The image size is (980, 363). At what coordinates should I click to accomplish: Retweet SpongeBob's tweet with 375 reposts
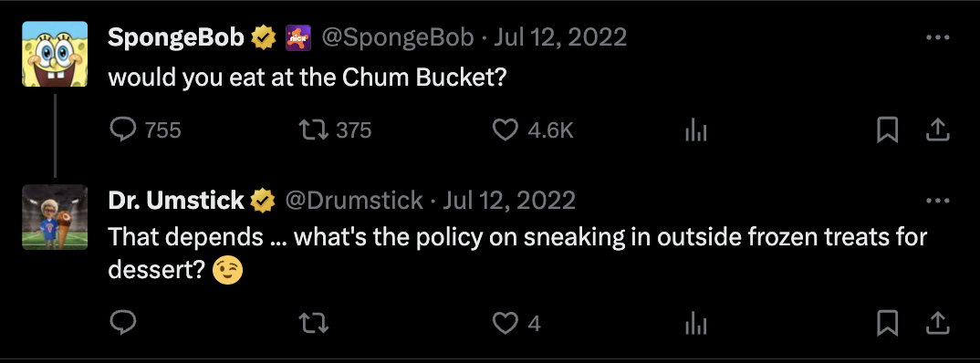(312, 130)
